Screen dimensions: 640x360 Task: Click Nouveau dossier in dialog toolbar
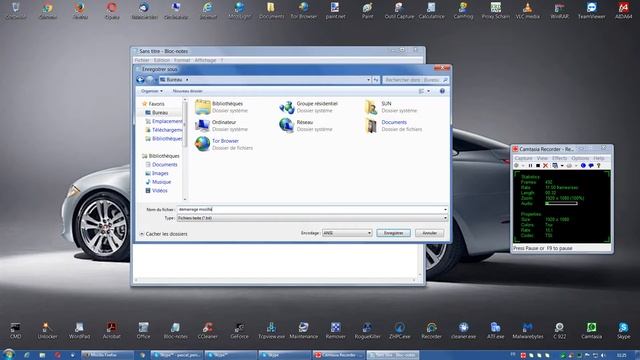[x=187, y=91]
